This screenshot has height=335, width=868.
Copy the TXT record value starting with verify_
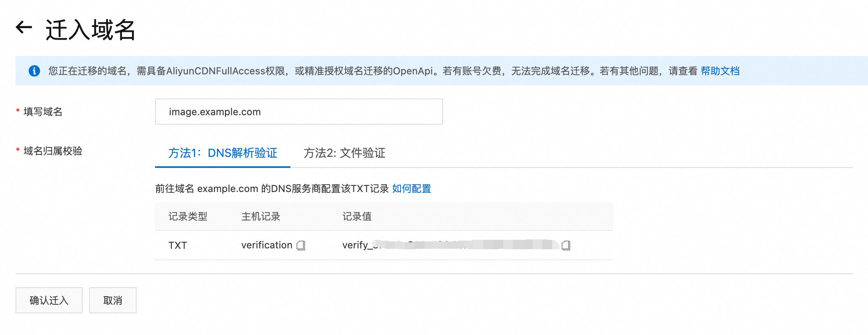[567, 246]
